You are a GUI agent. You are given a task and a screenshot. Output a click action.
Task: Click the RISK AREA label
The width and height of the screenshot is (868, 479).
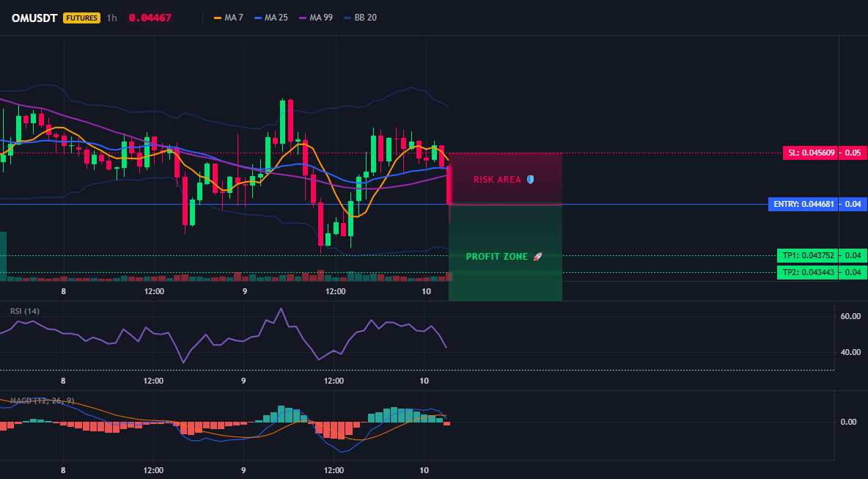(x=497, y=180)
